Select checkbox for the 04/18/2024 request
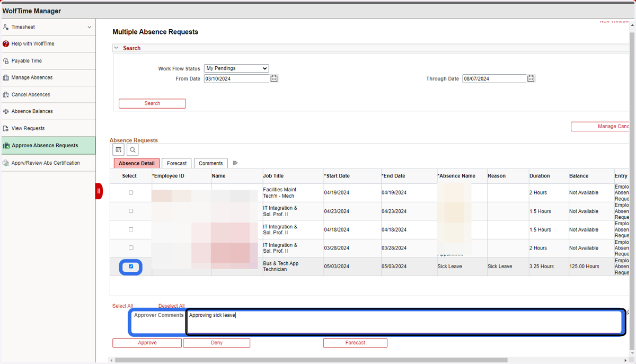Screen dimensions: 636x364 131,229
